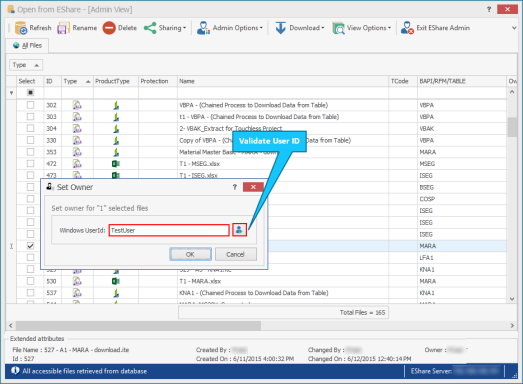Click the product type icon in row 303
Viewport: 523px width, 384px height.
click(x=116, y=117)
